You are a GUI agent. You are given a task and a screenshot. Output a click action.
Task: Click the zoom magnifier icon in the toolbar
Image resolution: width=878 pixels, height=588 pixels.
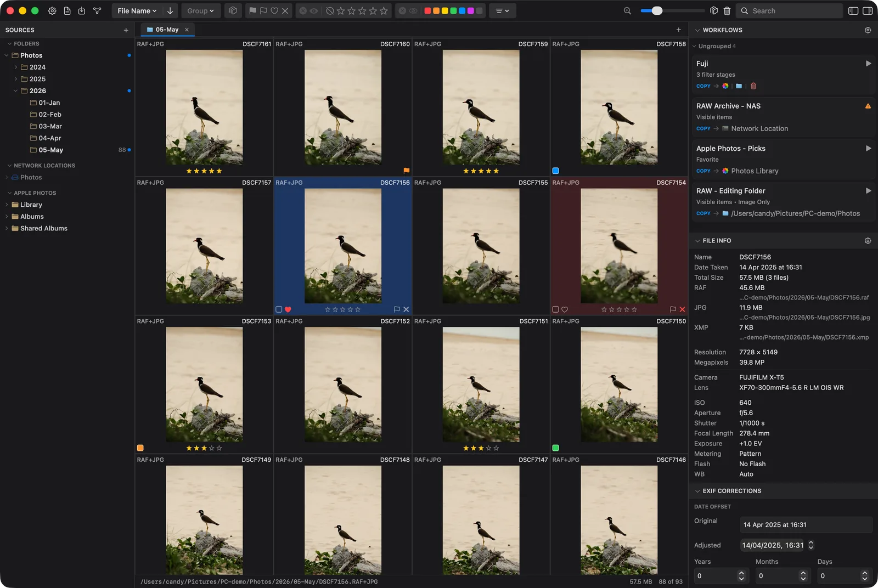pos(627,11)
